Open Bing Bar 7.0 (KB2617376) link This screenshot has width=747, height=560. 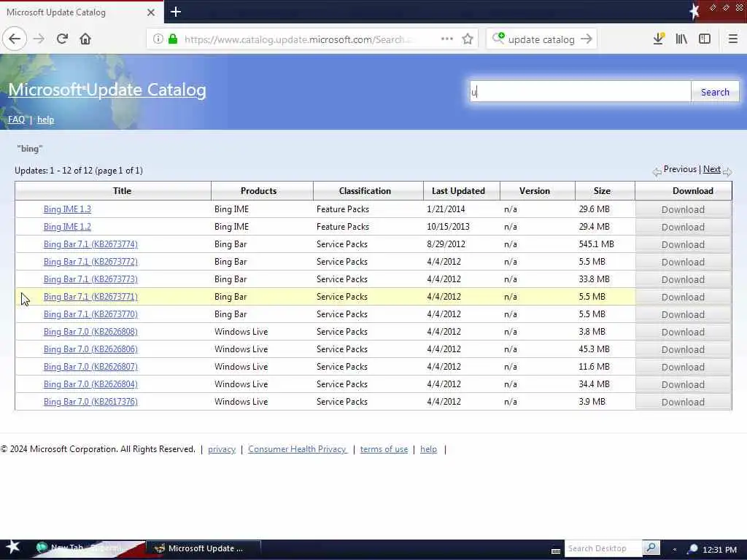pyautogui.click(x=90, y=402)
